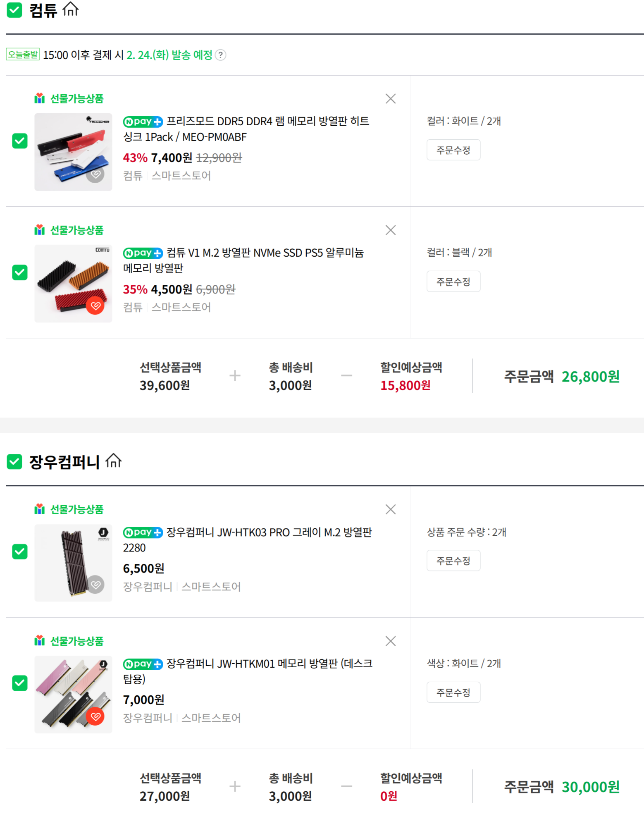
Task: Toggle wishlist heart on 프리즈모드 heatsink image
Action: point(95,174)
